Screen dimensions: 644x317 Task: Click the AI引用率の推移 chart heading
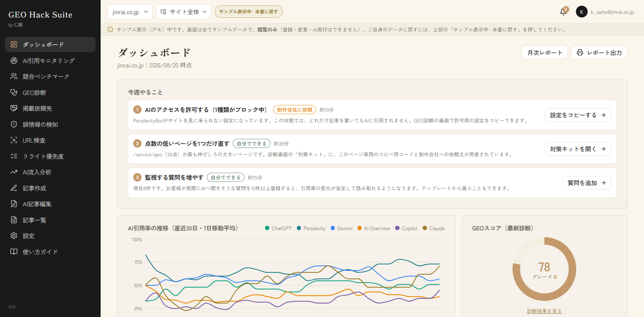coord(183,228)
